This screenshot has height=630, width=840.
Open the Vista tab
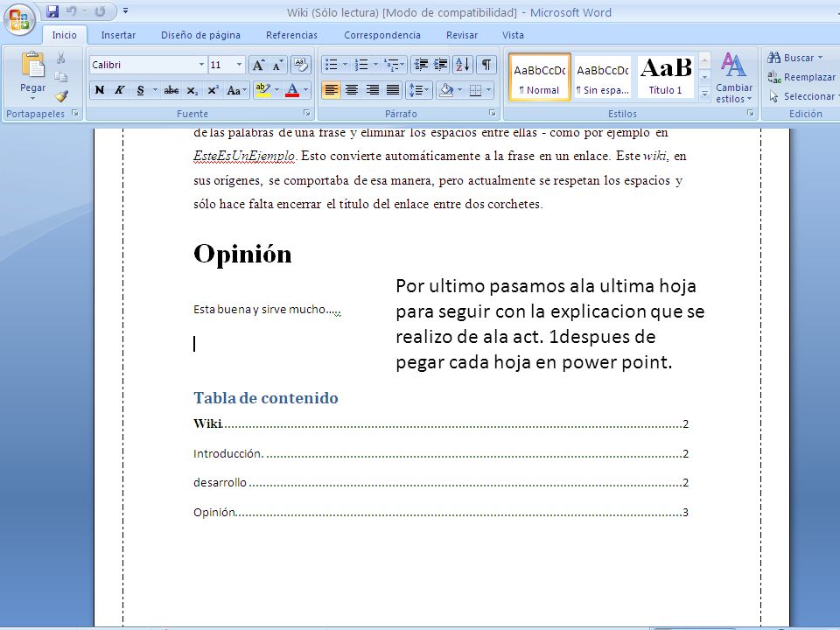(x=514, y=35)
